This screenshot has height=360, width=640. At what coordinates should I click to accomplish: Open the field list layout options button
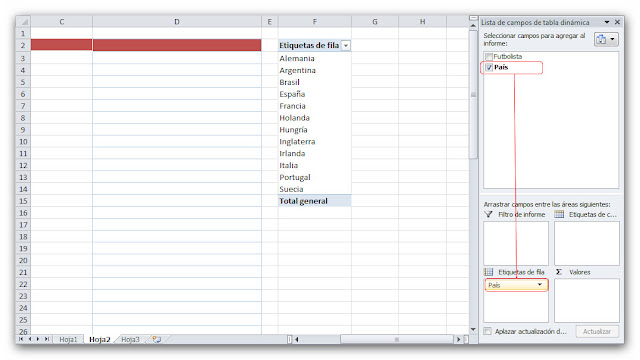tap(606, 40)
